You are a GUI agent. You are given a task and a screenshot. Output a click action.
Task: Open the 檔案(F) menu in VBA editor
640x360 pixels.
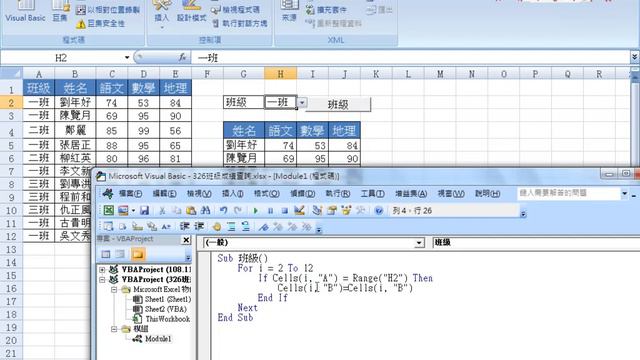[130, 194]
